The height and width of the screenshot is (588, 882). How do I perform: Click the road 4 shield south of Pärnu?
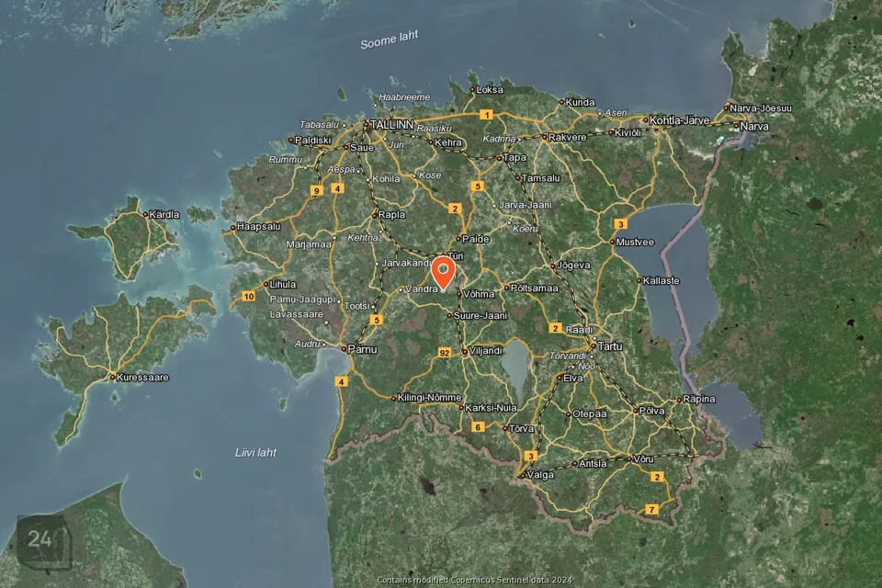tap(342, 381)
